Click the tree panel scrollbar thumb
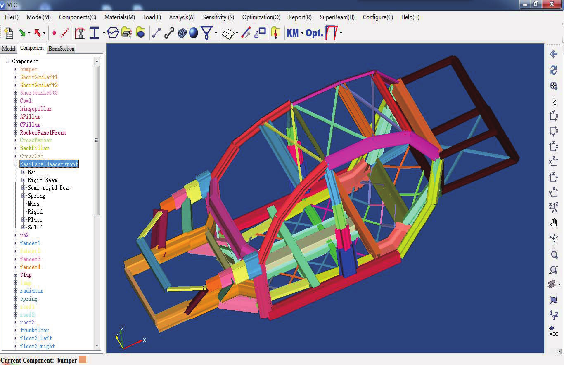This screenshot has width=564, height=365. 96,140
